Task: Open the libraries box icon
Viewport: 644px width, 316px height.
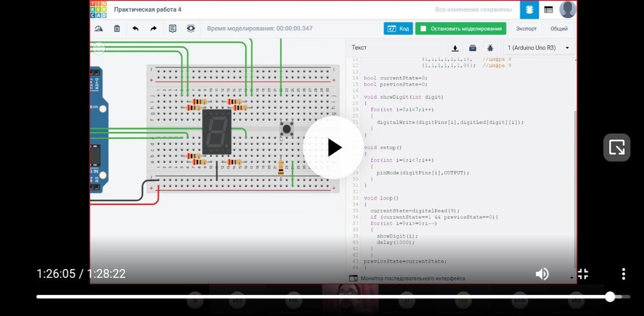Action: pos(472,48)
